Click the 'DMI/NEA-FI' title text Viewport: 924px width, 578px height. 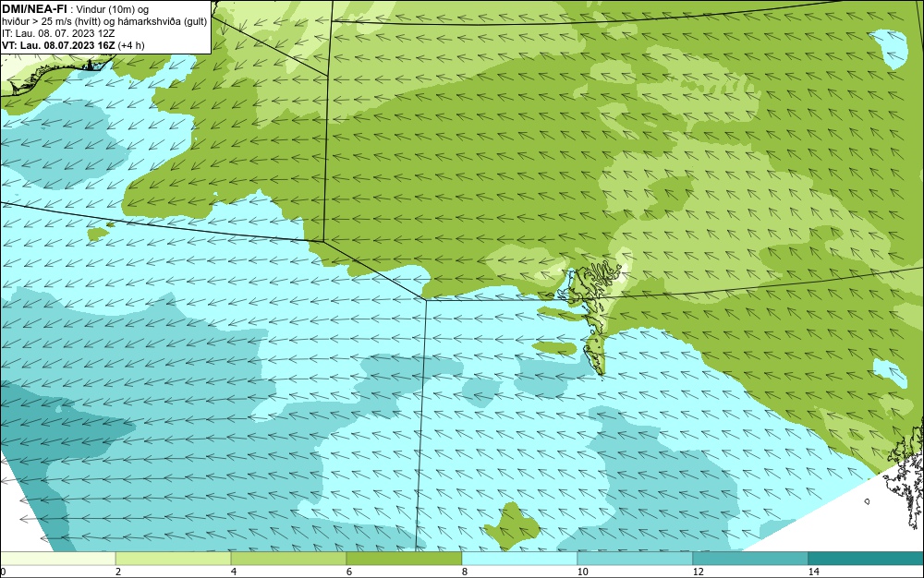pos(34,9)
